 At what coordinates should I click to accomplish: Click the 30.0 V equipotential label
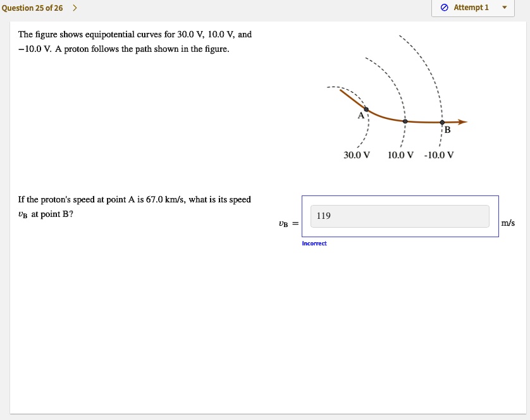[x=356, y=154]
